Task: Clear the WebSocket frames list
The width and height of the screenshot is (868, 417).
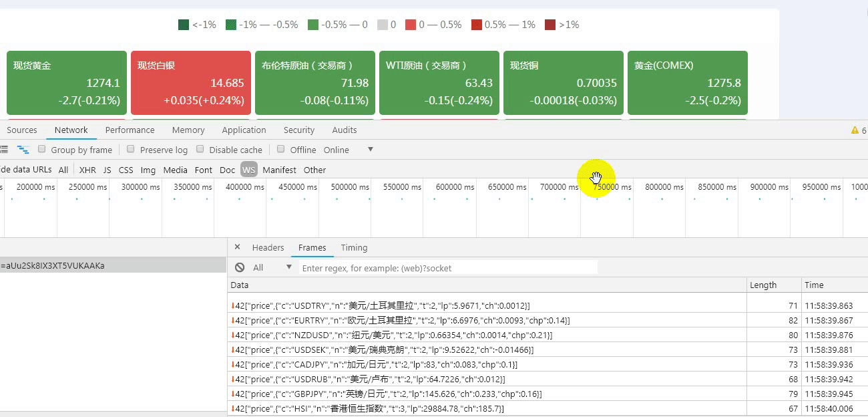Action: (x=240, y=268)
